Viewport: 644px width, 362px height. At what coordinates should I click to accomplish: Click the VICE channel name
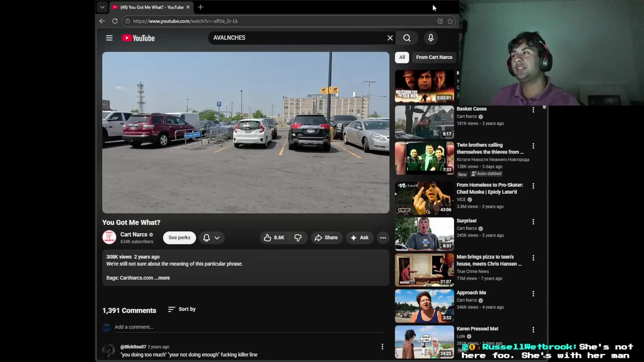point(461,200)
